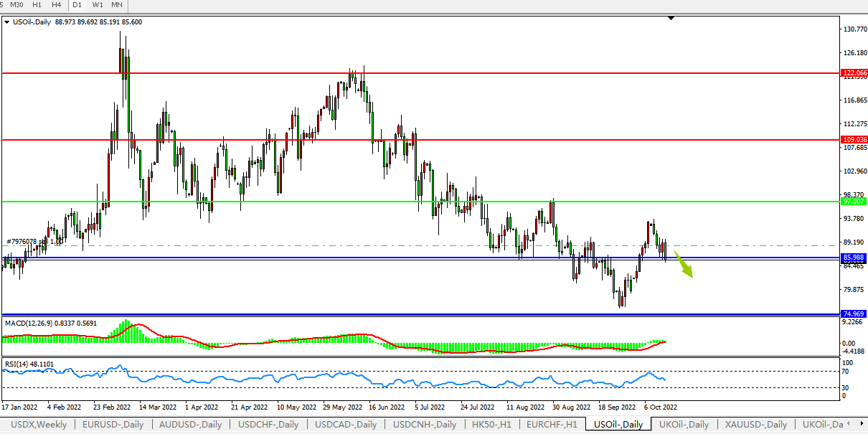
Task: Click the green 97.007 price label
Action: 855,202
